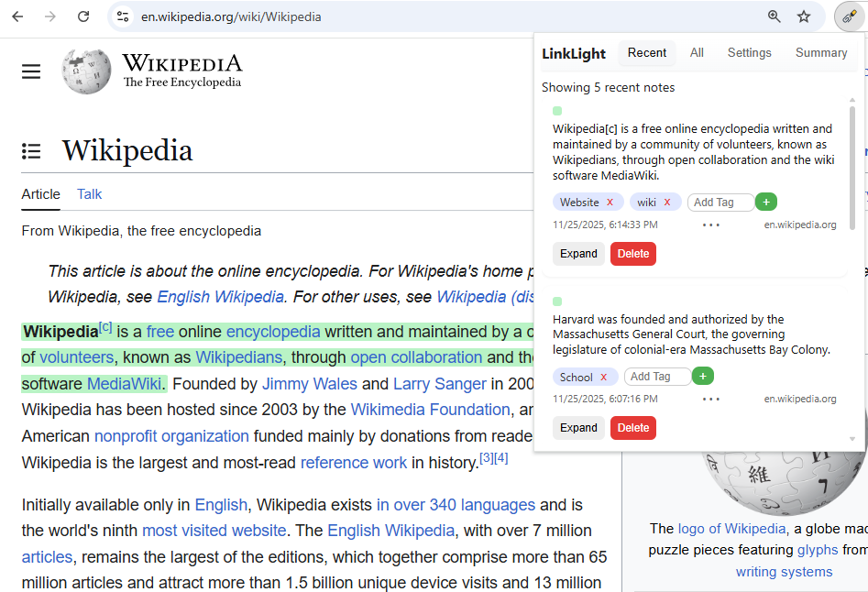Screen dimensions: 868x592
Task: Bookmark this page using the star icon
Action: [x=803, y=16]
